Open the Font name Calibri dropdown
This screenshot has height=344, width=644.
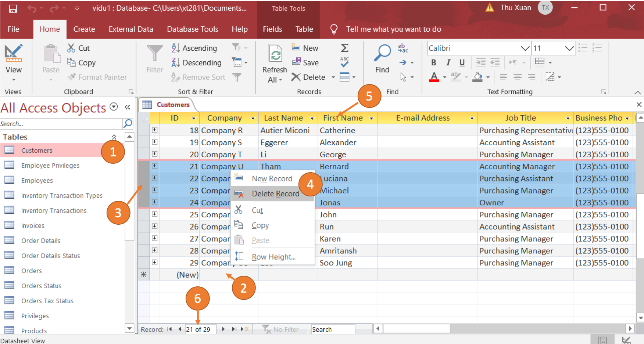click(525, 48)
